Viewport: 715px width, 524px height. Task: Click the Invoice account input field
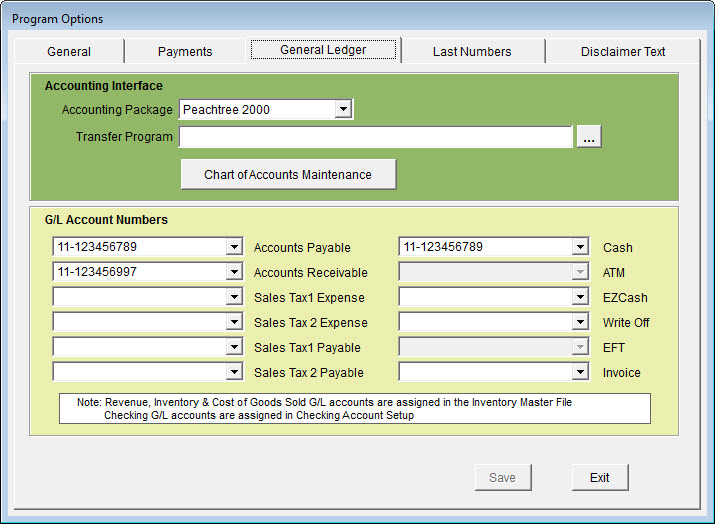point(486,373)
